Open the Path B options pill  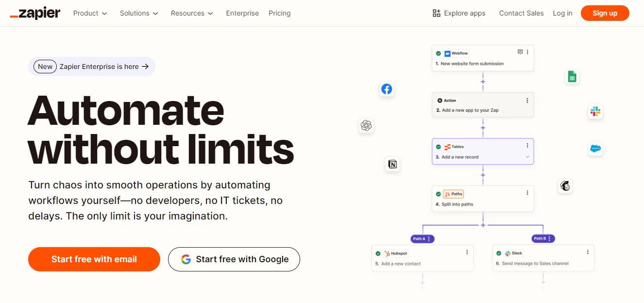(x=543, y=238)
